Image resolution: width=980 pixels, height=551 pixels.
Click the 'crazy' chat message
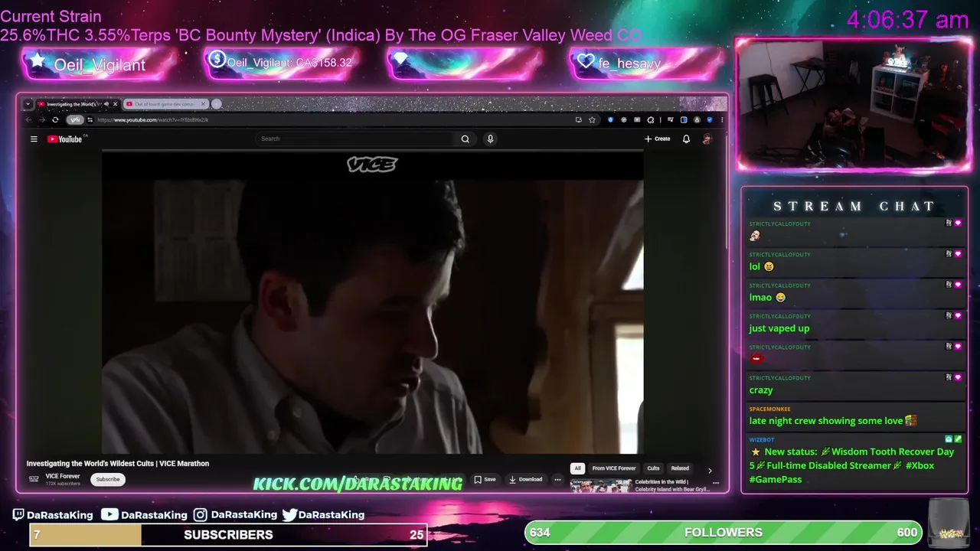761,390
